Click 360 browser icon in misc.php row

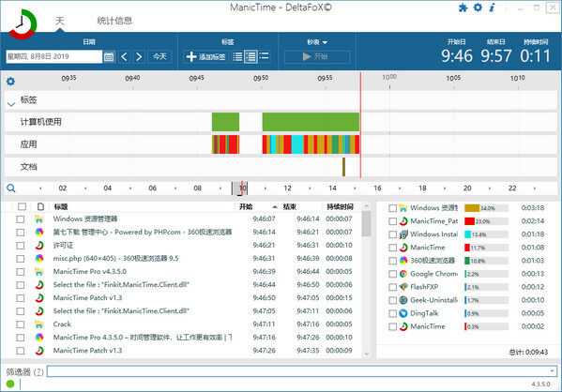pyautogui.click(x=39, y=258)
